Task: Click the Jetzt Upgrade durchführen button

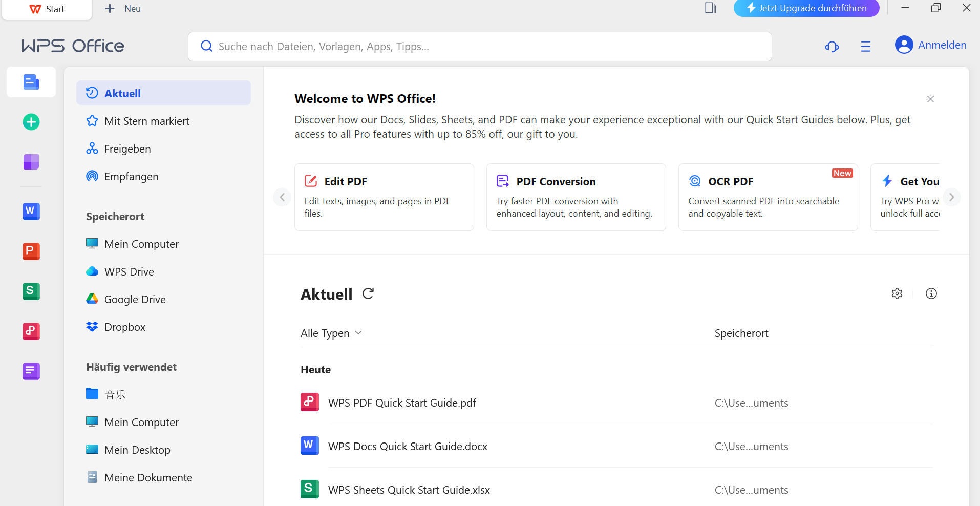Action: 806,8
